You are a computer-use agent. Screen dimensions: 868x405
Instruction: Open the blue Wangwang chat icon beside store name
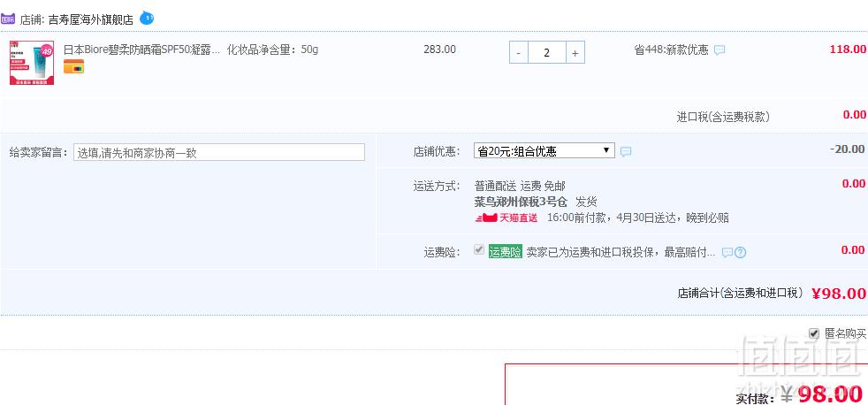[x=147, y=19]
